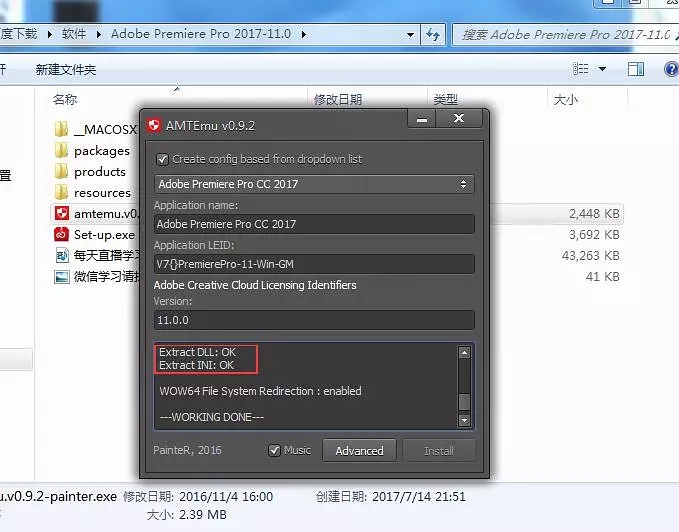Expand arrow after Adobe Premiere Pro 2017-11.0 path
Screen dimensions: 679x532
(304, 34)
